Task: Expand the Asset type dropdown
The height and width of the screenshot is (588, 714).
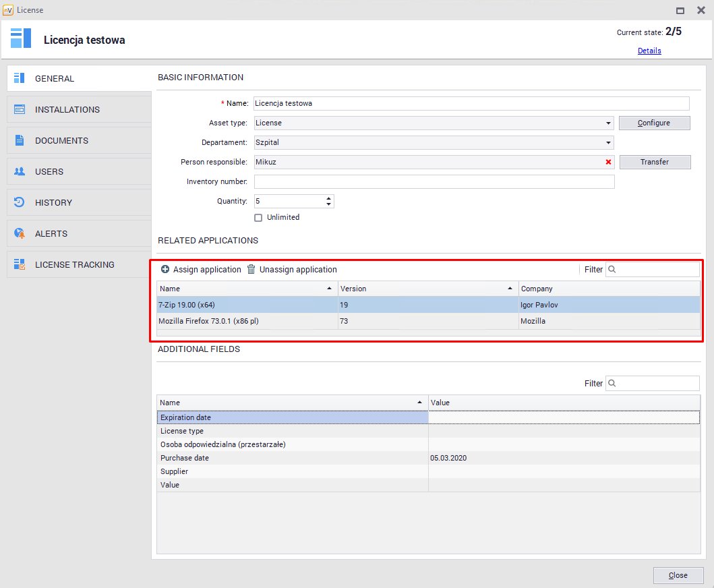Action: 608,123
